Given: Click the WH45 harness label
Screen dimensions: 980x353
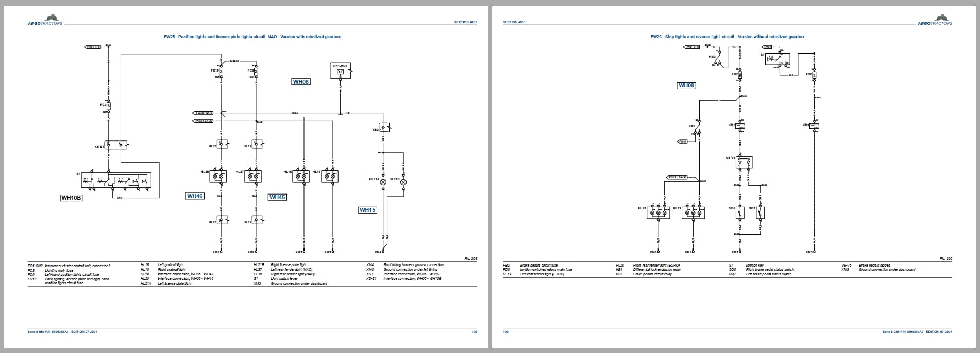Looking at the screenshot, I should (x=277, y=197).
